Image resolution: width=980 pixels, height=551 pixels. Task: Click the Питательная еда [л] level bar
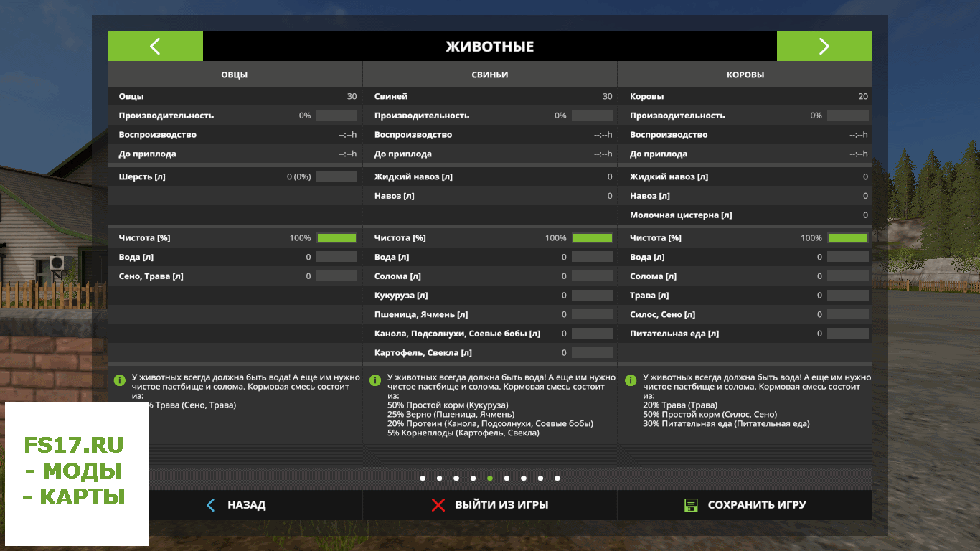point(848,334)
